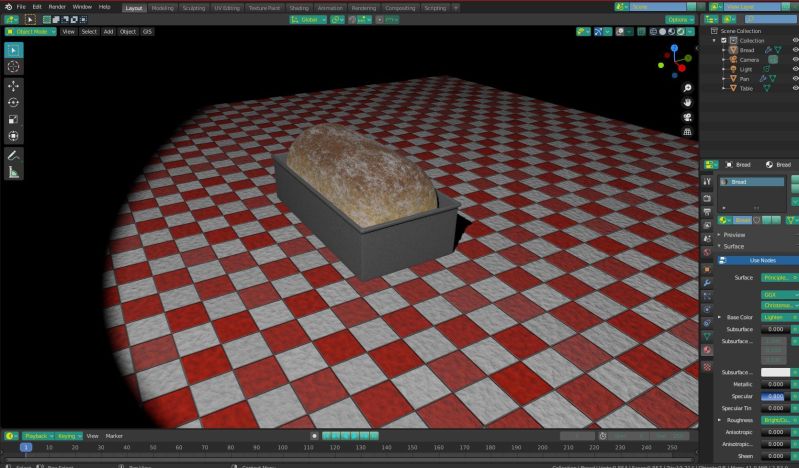799x468 pixels.
Task: Hide the Bread object with eye icon
Action: pyautogui.click(x=795, y=50)
